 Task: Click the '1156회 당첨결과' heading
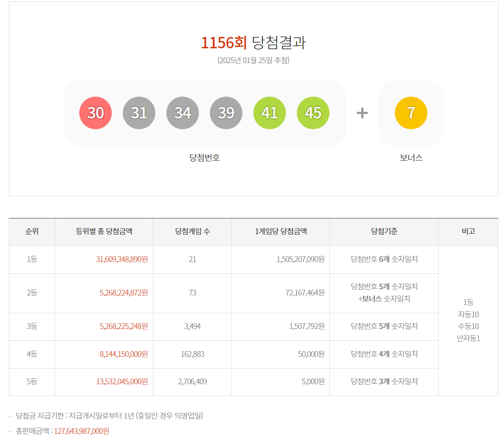coord(253,42)
